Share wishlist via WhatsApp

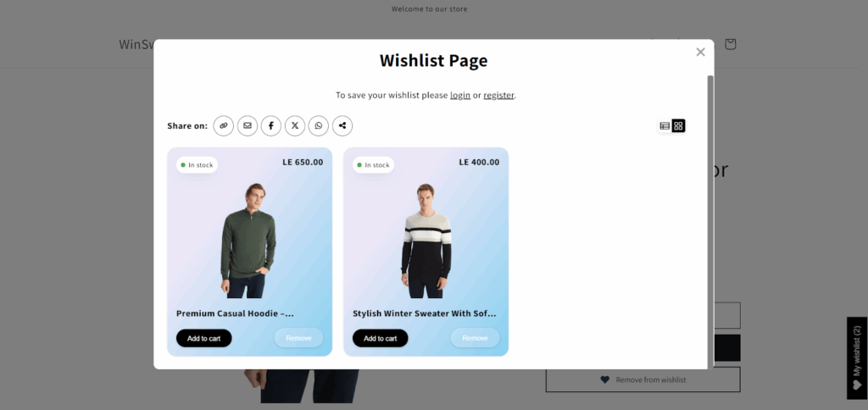click(319, 125)
